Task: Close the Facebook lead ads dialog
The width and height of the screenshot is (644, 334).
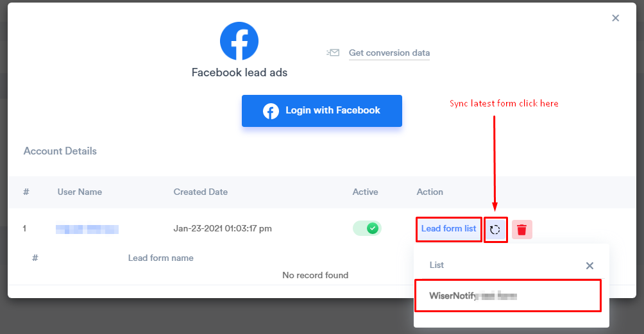Action: pos(615,18)
